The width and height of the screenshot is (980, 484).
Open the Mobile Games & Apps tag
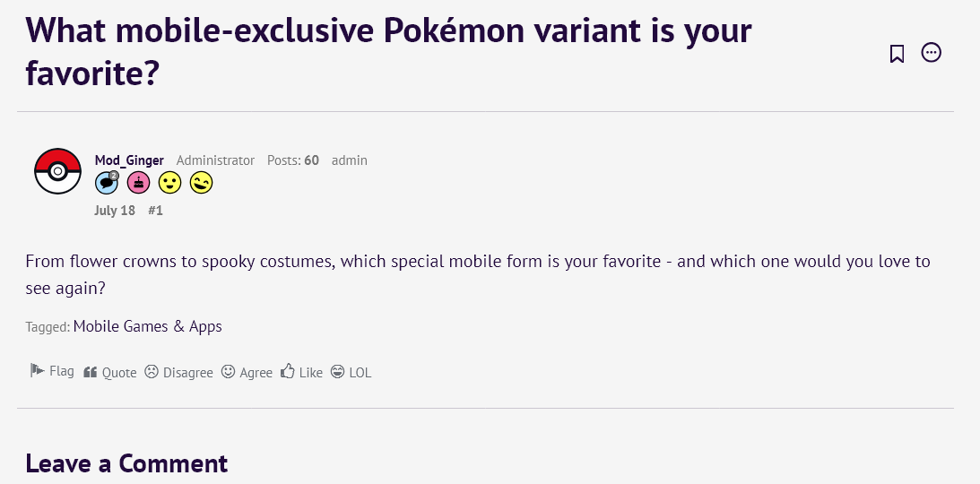coord(148,326)
